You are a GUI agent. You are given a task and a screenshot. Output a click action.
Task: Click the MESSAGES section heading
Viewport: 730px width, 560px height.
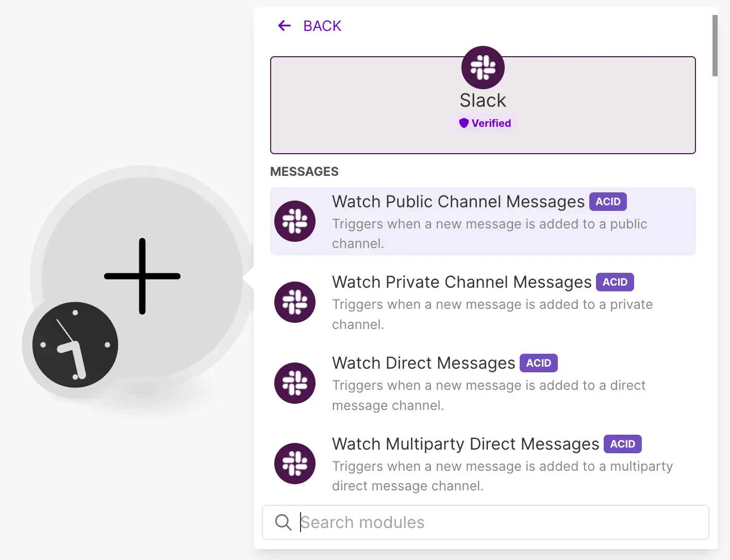click(304, 172)
